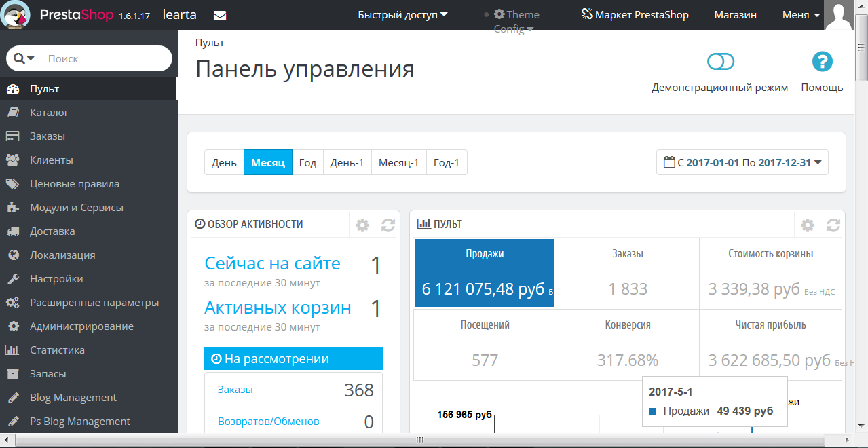Viewport: 868px width, 448px height.
Task: Open the Меня user dropdown
Action: click(801, 15)
